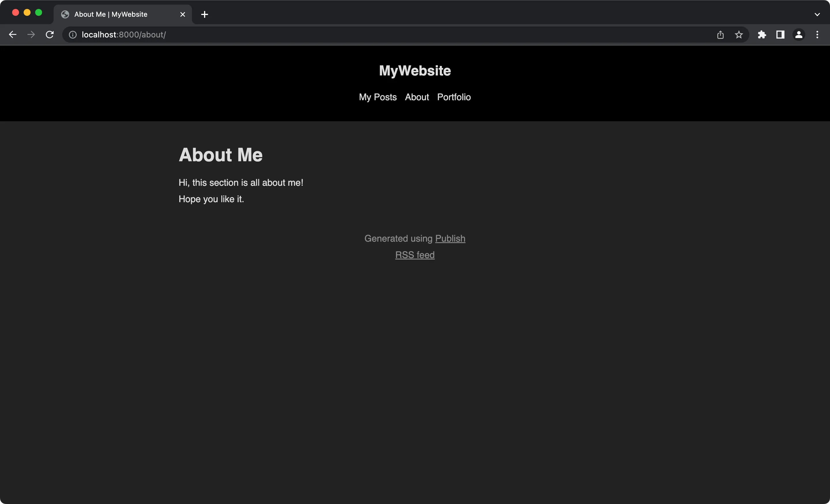Open the share menu
The width and height of the screenshot is (830, 504).
[720, 34]
